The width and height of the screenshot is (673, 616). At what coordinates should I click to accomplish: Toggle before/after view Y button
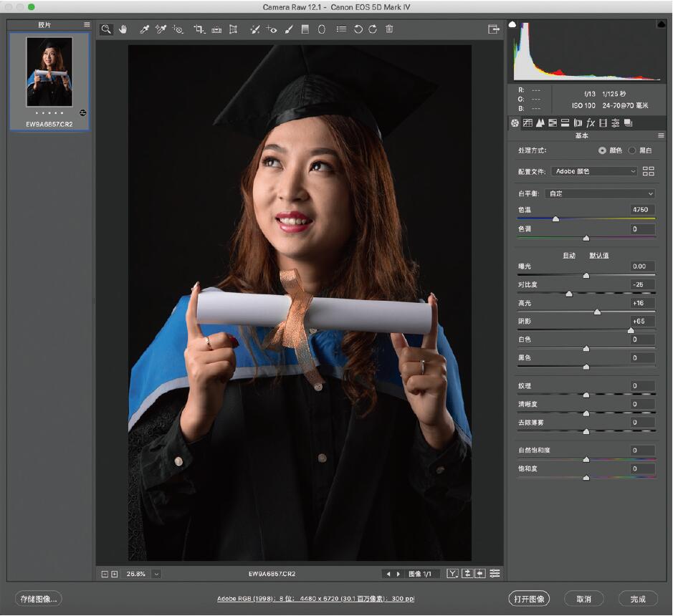452,574
